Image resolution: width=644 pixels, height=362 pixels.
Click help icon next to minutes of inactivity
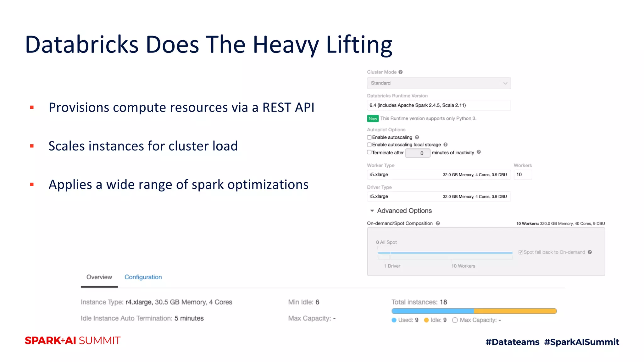pos(479,152)
